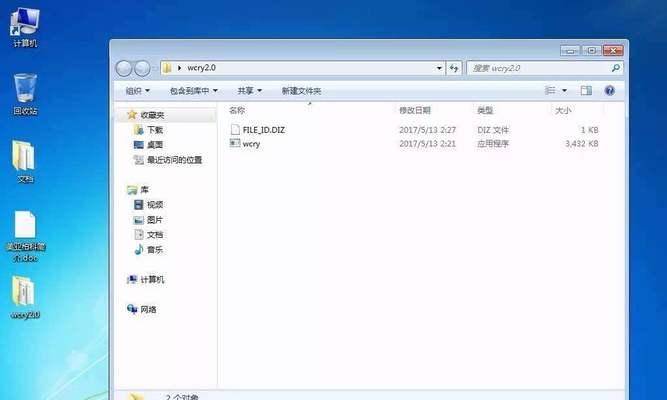The image size is (667, 400).
Task: Go forward with the Explorer forward arrow
Action: point(142,68)
